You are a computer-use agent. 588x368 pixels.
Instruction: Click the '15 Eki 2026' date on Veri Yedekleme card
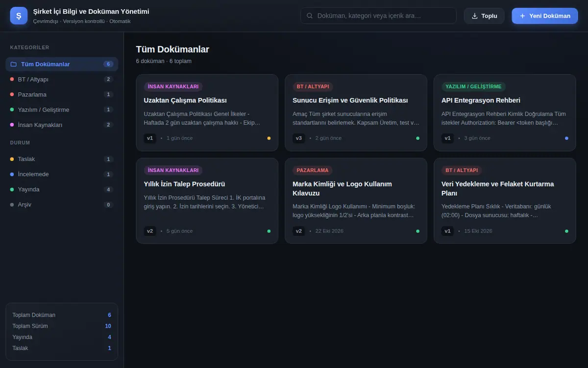478,231
